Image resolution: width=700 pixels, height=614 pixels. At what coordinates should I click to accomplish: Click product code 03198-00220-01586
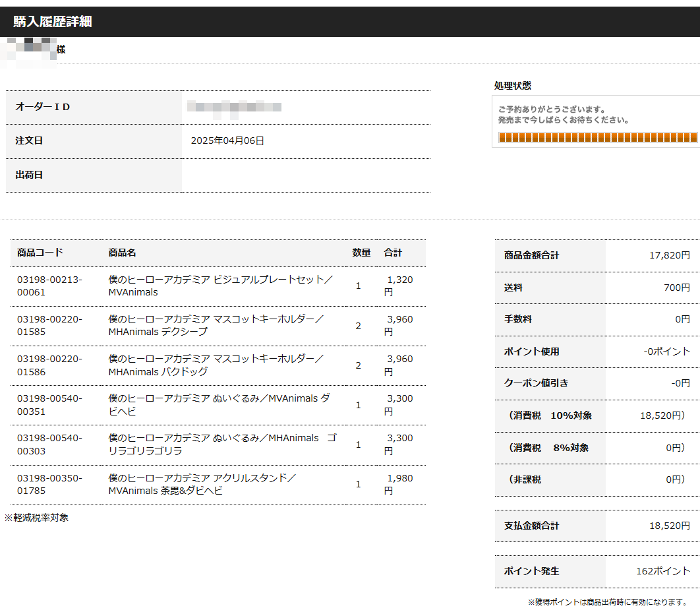click(x=49, y=365)
